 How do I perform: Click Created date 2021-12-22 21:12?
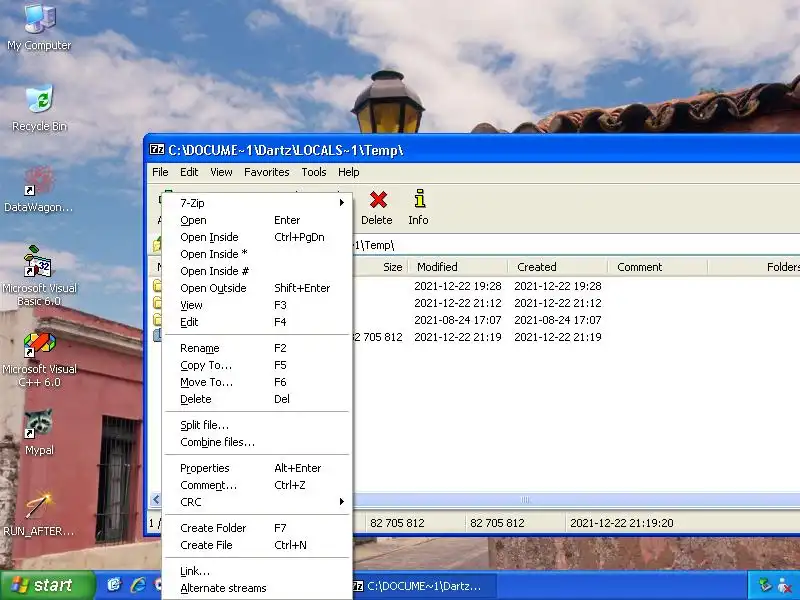tap(558, 303)
